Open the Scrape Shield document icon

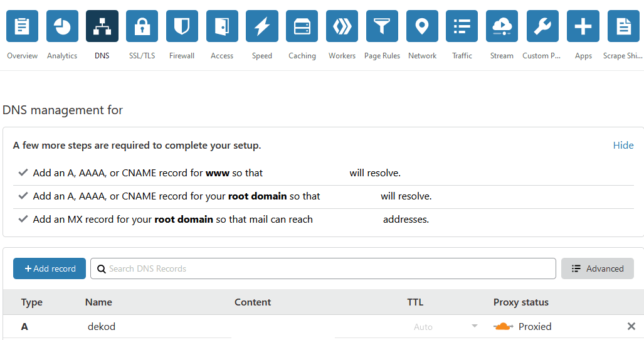click(x=623, y=26)
